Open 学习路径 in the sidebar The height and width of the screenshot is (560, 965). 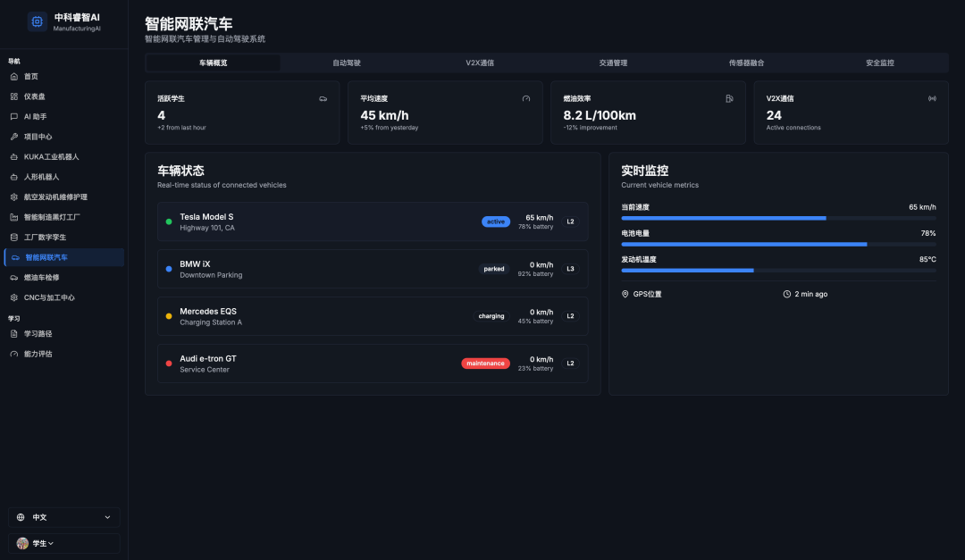pyautogui.click(x=38, y=333)
